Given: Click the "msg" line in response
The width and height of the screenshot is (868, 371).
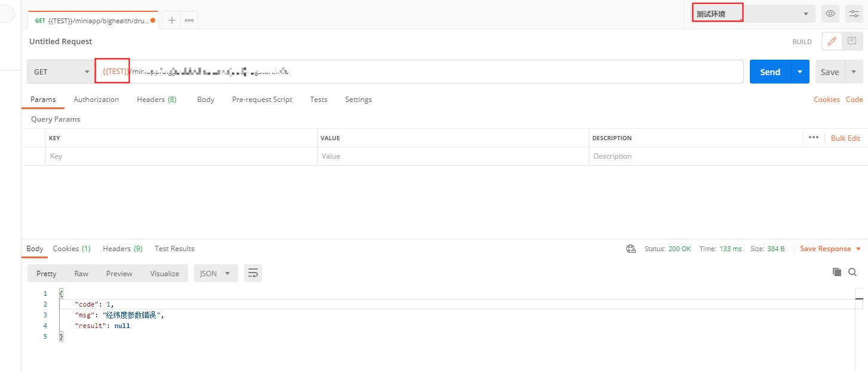Looking at the screenshot, I should [x=119, y=315].
